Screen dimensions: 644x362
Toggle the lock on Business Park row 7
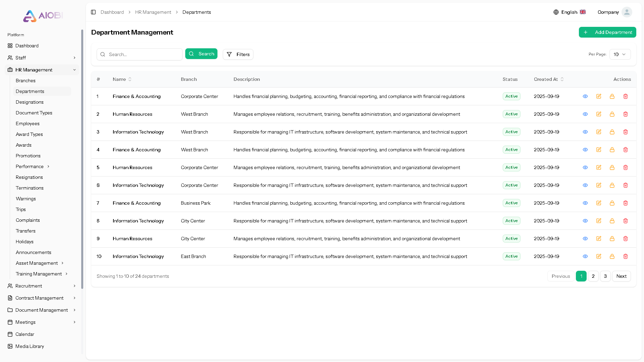point(612,203)
